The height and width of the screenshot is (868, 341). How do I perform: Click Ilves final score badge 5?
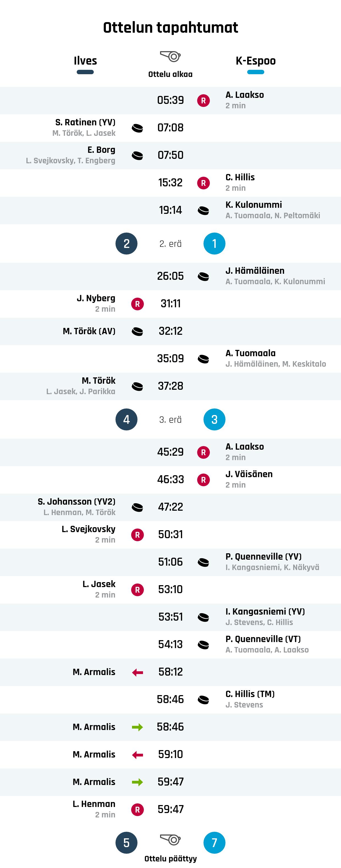pos(127,843)
